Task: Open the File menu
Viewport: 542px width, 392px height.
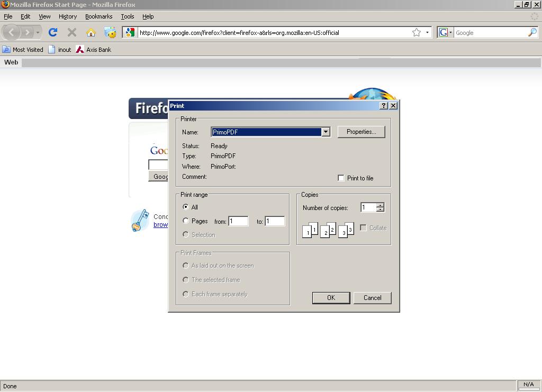Action: click(x=8, y=16)
